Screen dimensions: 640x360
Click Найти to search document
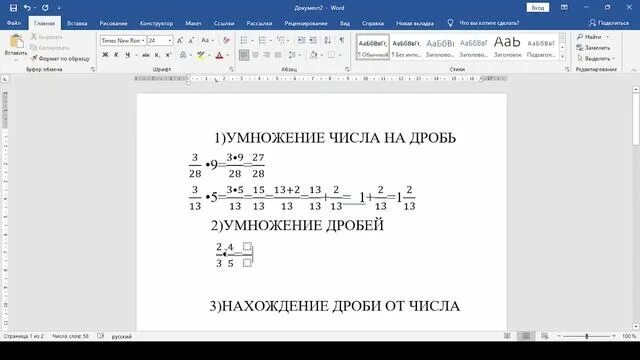pyautogui.click(x=589, y=37)
